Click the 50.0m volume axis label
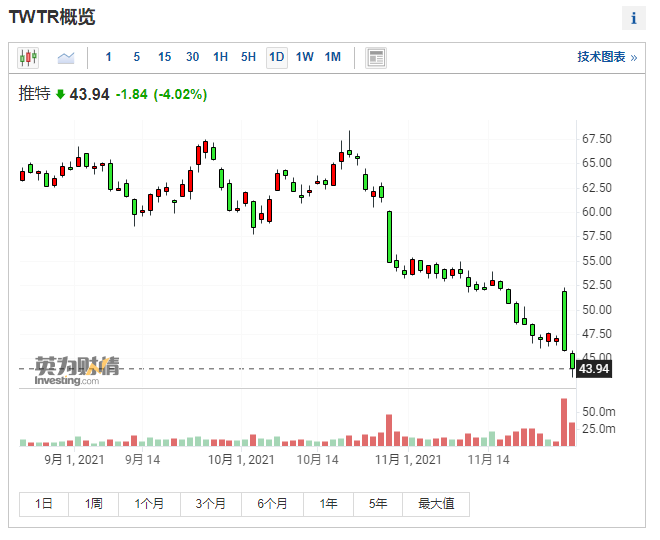Viewport: 660px width, 540px height. click(599, 412)
